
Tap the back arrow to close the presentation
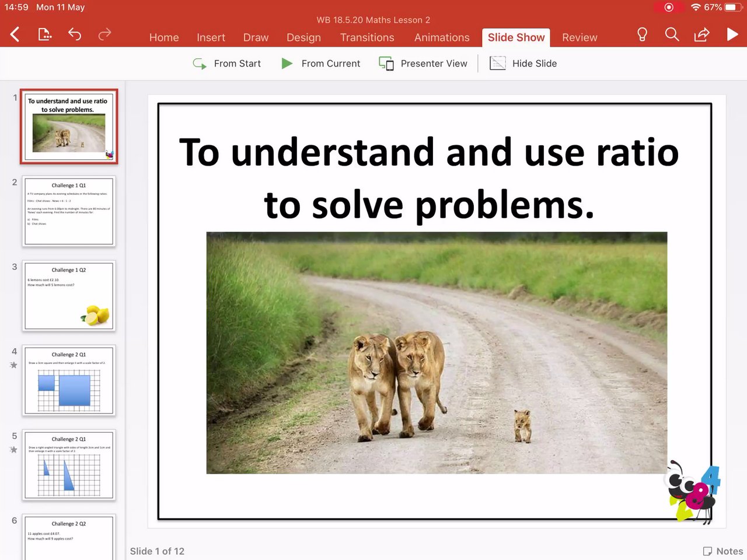[15, 34]
